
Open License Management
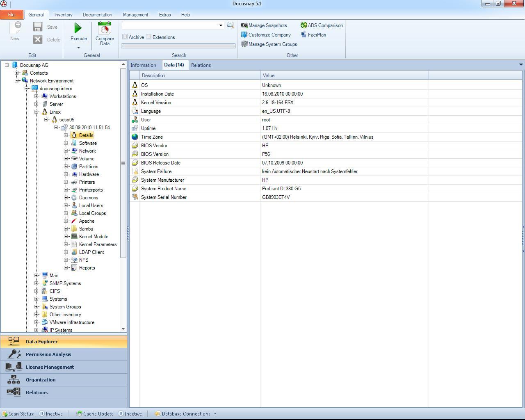[x=64, y=367]
